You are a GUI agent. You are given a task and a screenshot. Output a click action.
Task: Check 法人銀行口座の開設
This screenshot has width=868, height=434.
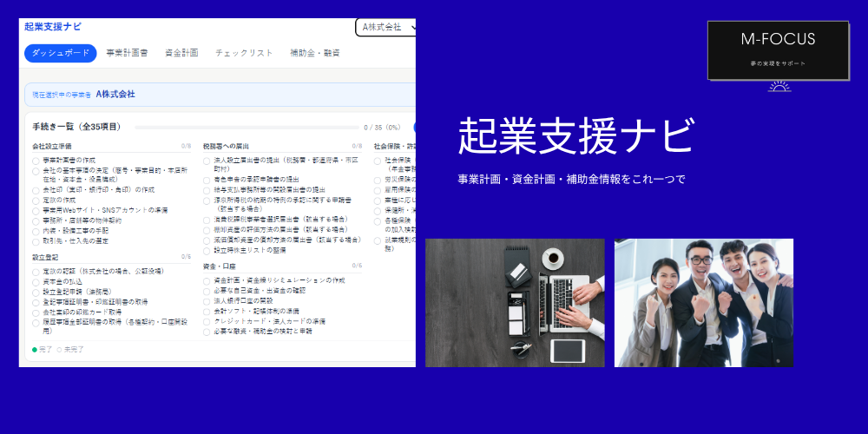207,302
